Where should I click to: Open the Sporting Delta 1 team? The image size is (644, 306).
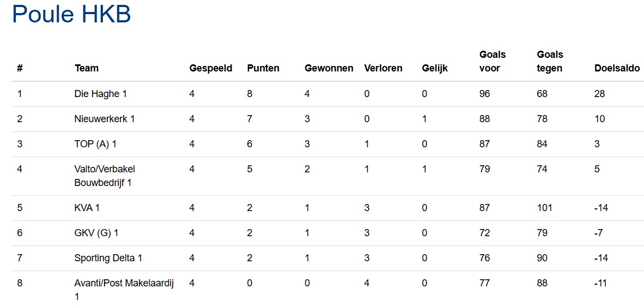pyautogui.click(x=108, y=258)
